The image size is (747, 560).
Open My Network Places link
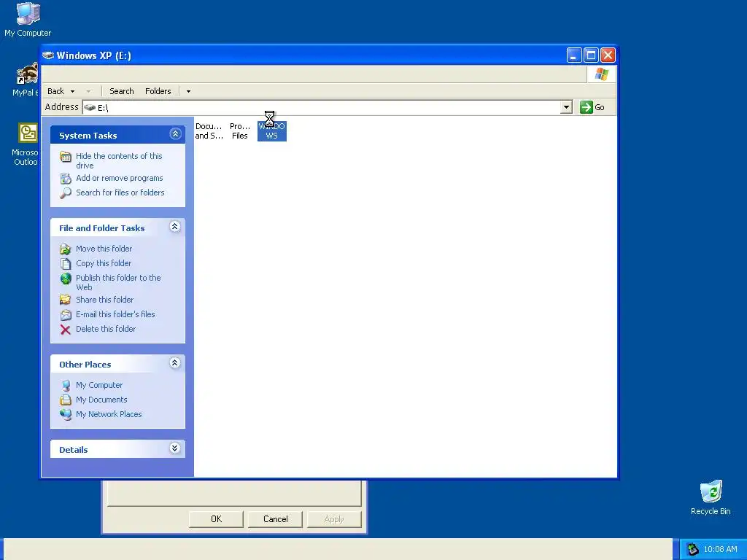109,414
